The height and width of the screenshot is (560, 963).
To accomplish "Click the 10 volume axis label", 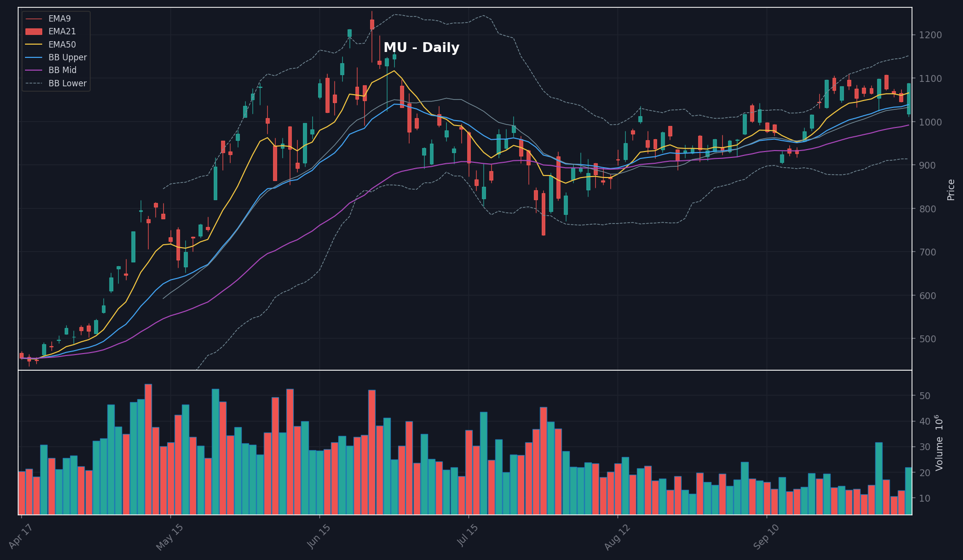I will tap(926, 498).
